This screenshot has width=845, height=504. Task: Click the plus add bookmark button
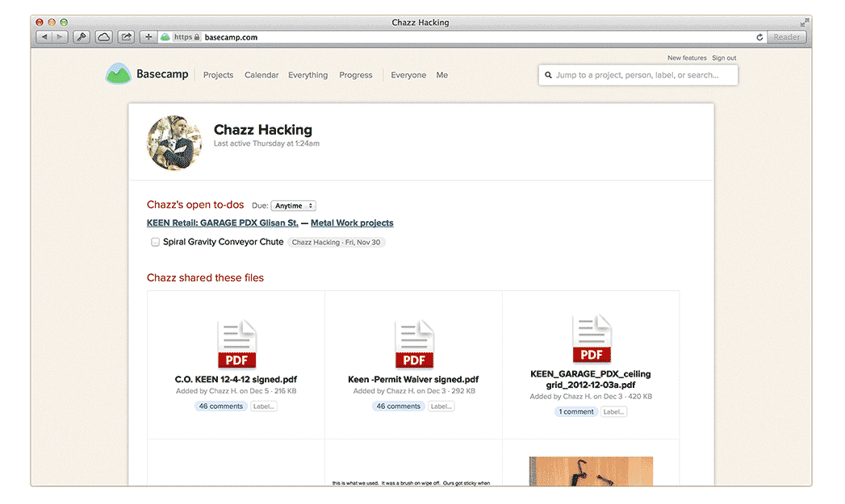[x=149, y=37]
